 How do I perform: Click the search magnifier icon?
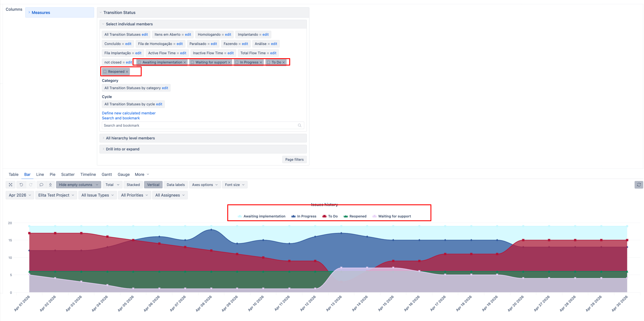[x=299, y=125]
